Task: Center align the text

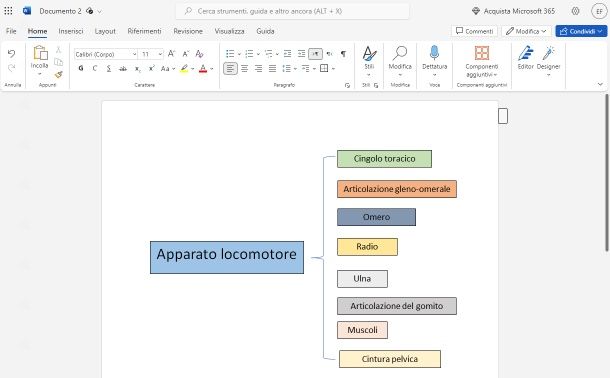Action: 244,68
